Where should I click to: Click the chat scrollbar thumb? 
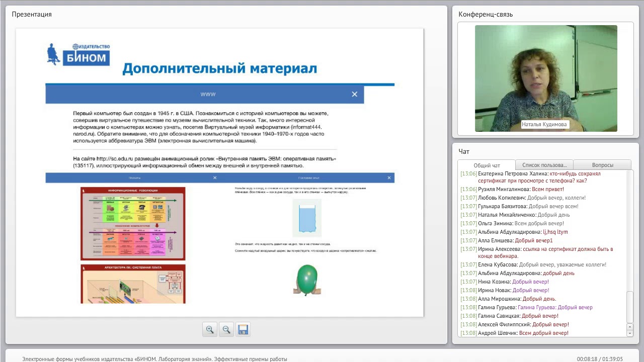tap(629, 307)
